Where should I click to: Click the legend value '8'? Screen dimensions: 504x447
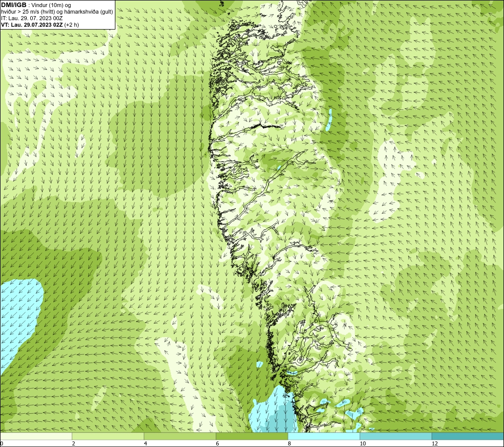[290, 443]
